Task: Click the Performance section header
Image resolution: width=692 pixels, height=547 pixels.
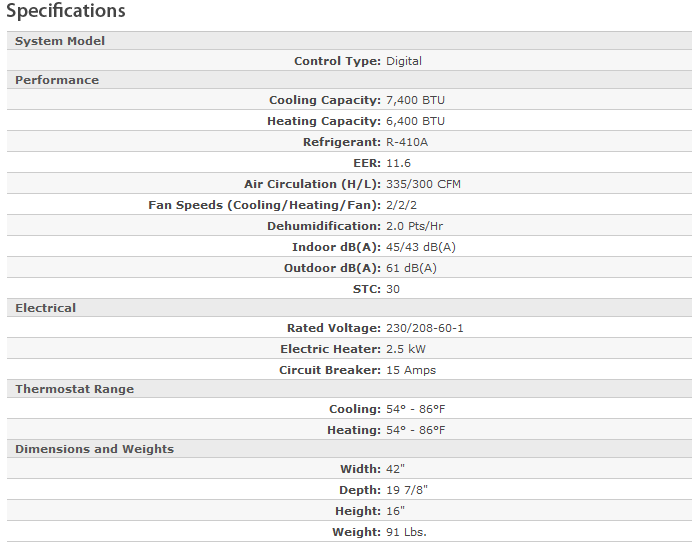Action: (57, 80)
